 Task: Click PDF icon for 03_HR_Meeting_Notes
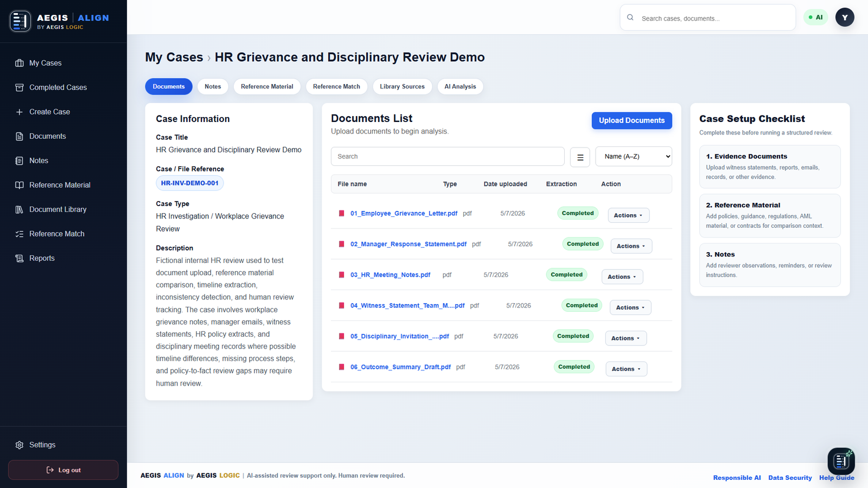tap(342, 275)
